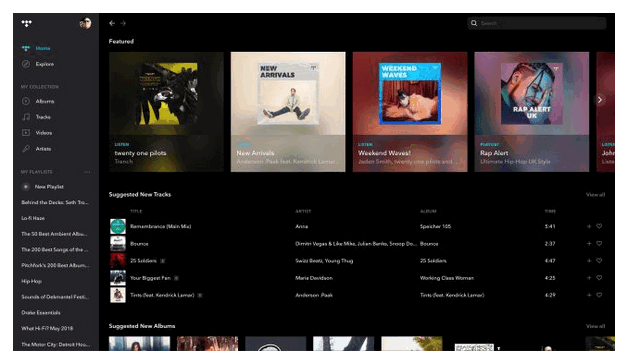Favorite Tints track with heart
This screenshot has height=361, width=625.
599,295
